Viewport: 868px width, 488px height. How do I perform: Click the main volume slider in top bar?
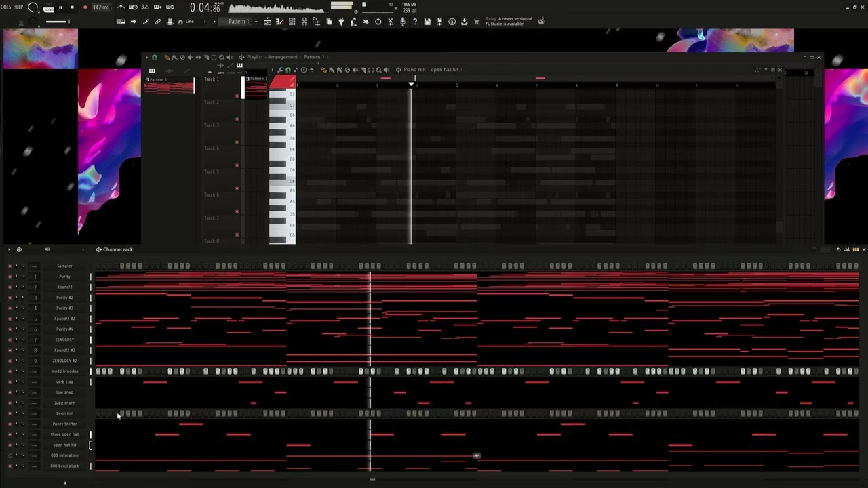(x=58, y=22)
